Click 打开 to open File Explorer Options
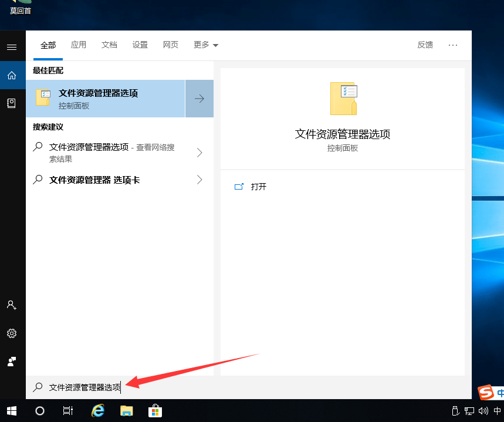The image size is (504, 422). coord(258,187)
